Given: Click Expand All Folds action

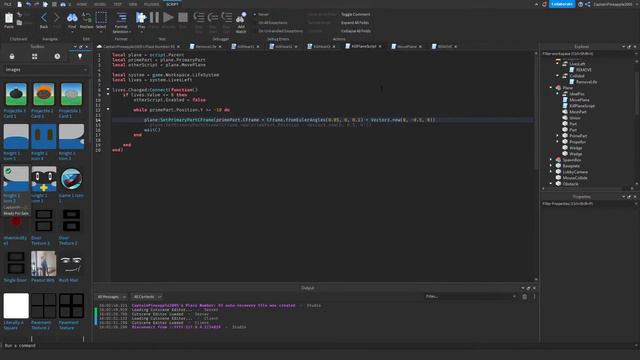Looking at the screenshot, I should click(x=355, y=23).
